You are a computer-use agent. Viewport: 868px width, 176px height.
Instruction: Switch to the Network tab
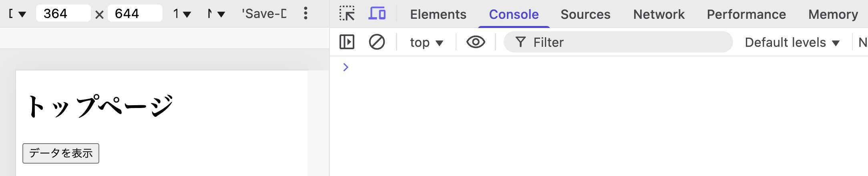point(659,14)
